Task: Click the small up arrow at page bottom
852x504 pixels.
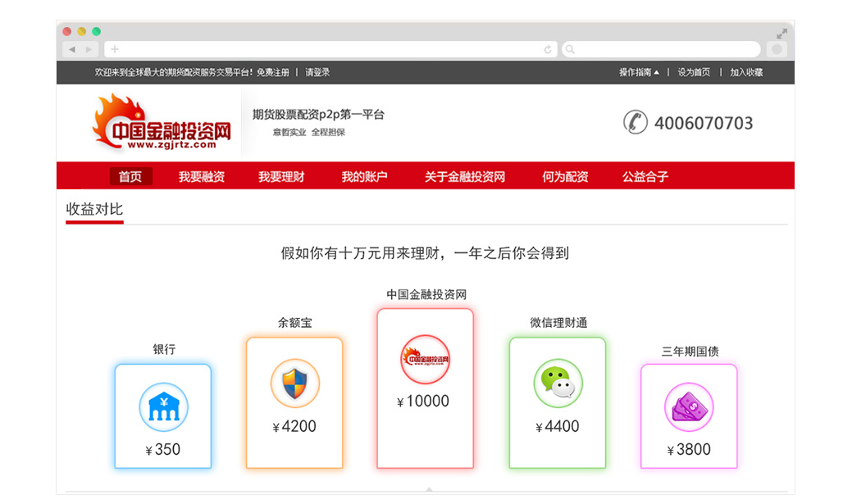Action: [429, 489]
